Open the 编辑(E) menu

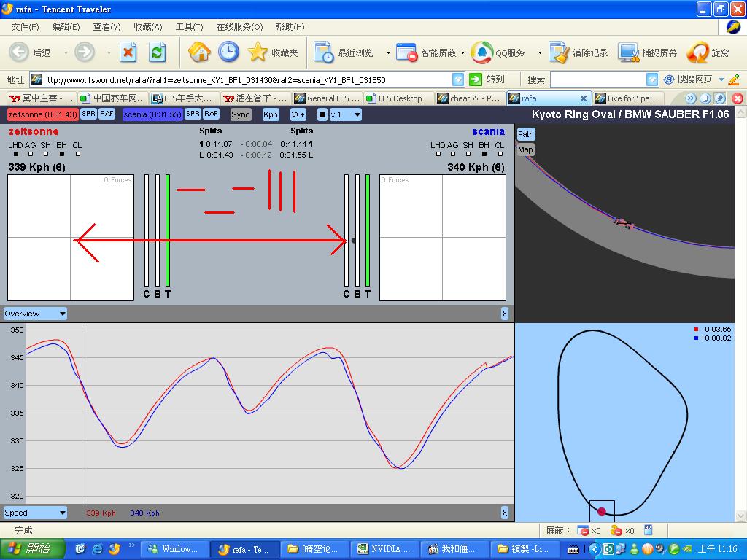pos(66,27)
